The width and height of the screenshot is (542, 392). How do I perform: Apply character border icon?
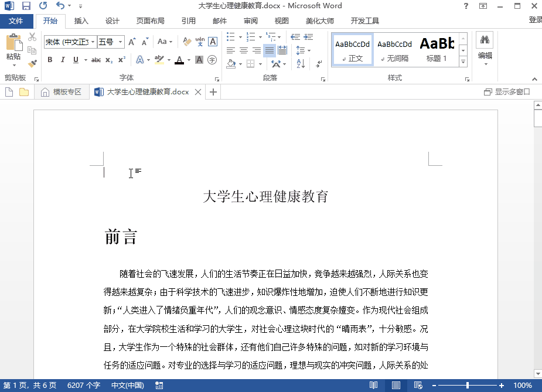213,42
